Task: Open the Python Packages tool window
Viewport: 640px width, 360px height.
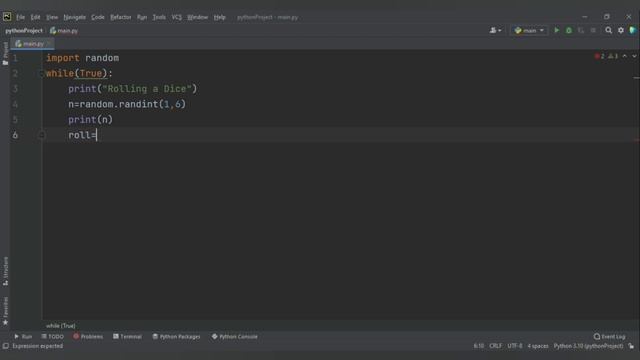Action: pyautogui.click(x=176, y=336)
